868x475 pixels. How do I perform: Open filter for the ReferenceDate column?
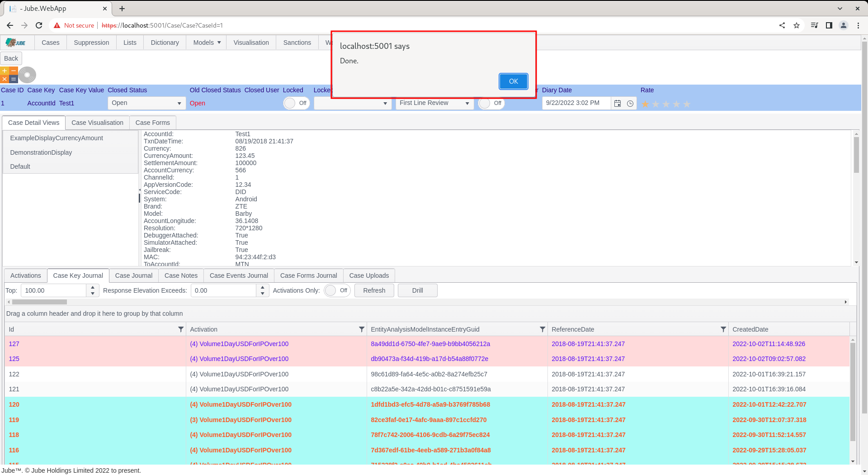coord(723,329)
